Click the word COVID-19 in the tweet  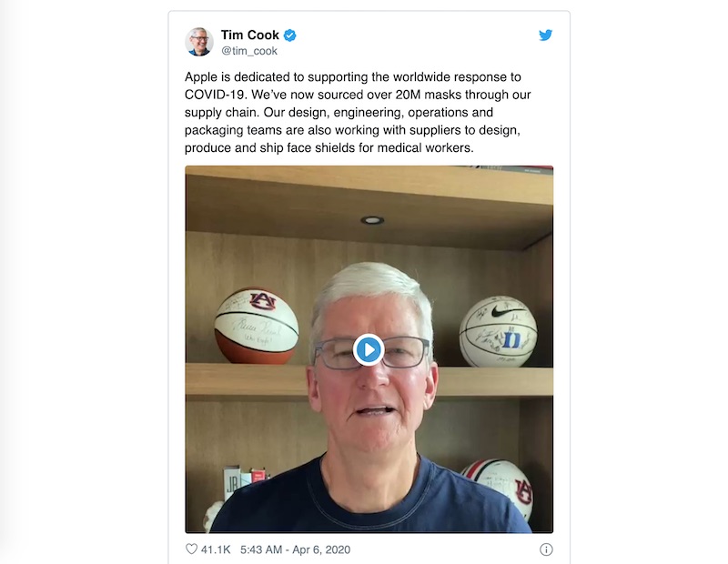coord(215,95)
